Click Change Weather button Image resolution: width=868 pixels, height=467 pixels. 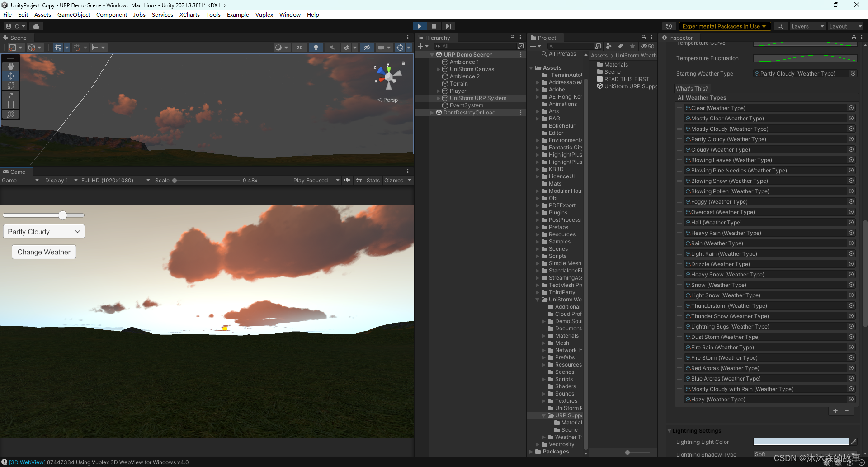(x=44, y=252)
